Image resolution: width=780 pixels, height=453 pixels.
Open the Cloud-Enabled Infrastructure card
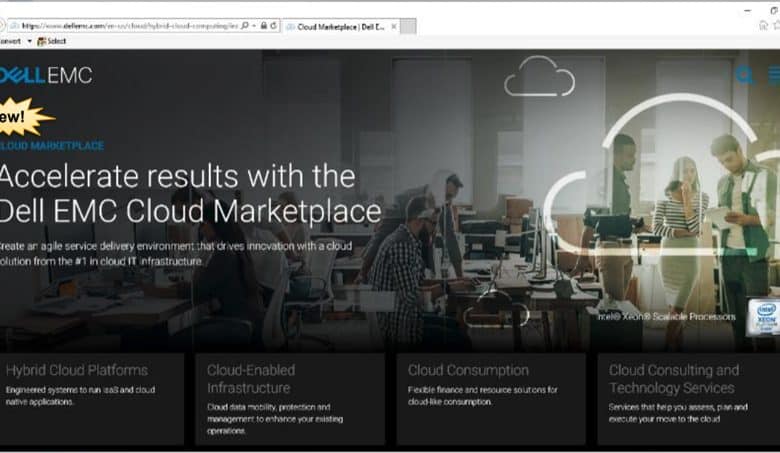coord(290,399)
